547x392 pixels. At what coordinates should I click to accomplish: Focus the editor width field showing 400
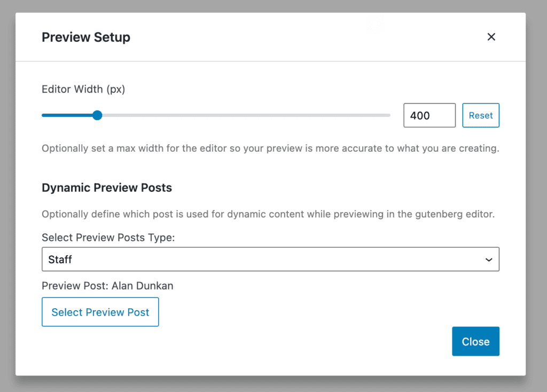[429, 115]
